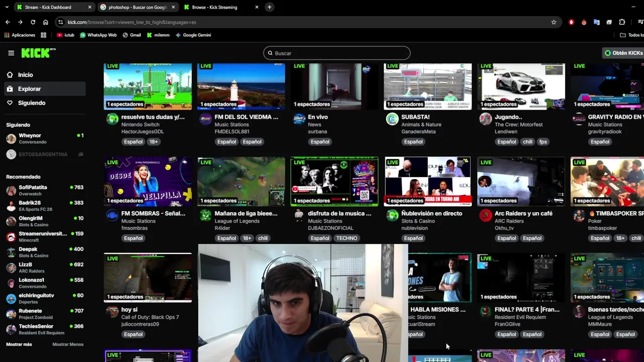Open SofiPatatita in the Recomendado list
Viewport: 644px width, 362px height.
pos(45,191)
